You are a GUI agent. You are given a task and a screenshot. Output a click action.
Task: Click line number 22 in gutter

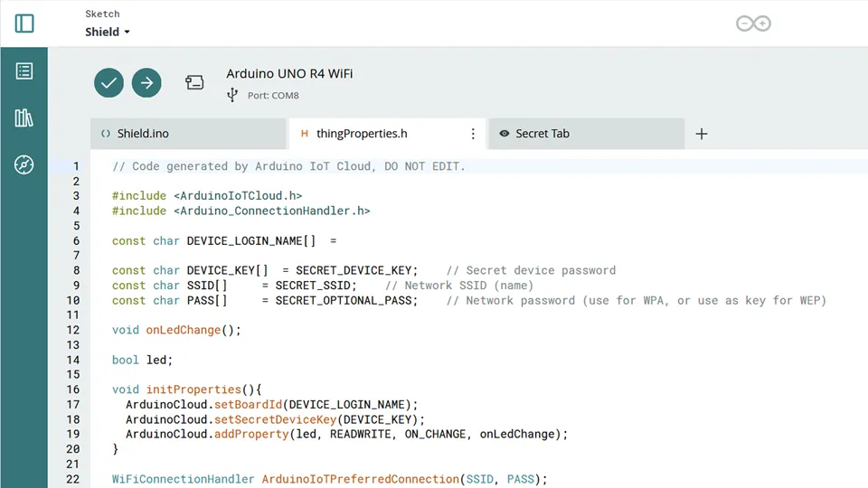click(x=73, y=479)
